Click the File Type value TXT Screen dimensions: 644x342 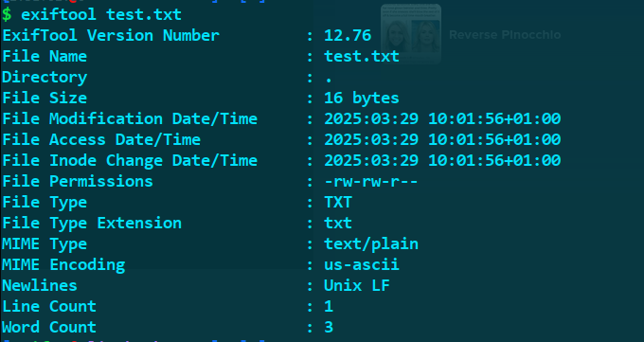(338, 202)
